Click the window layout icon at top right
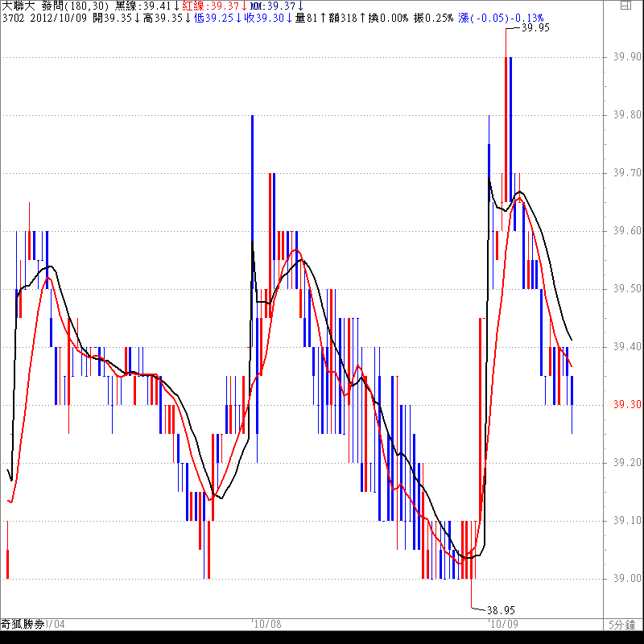 625,6
